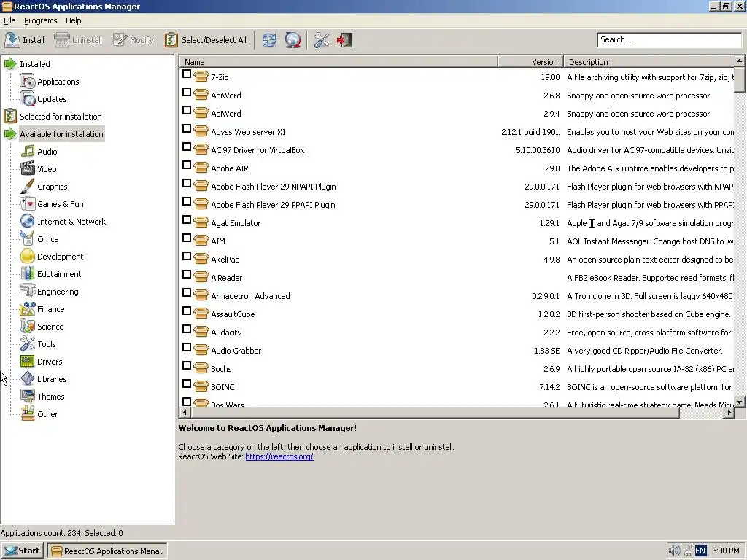Open the Programs menu
Image resolution: width=747 pixels, height=560 pixels.
point(41,20)
